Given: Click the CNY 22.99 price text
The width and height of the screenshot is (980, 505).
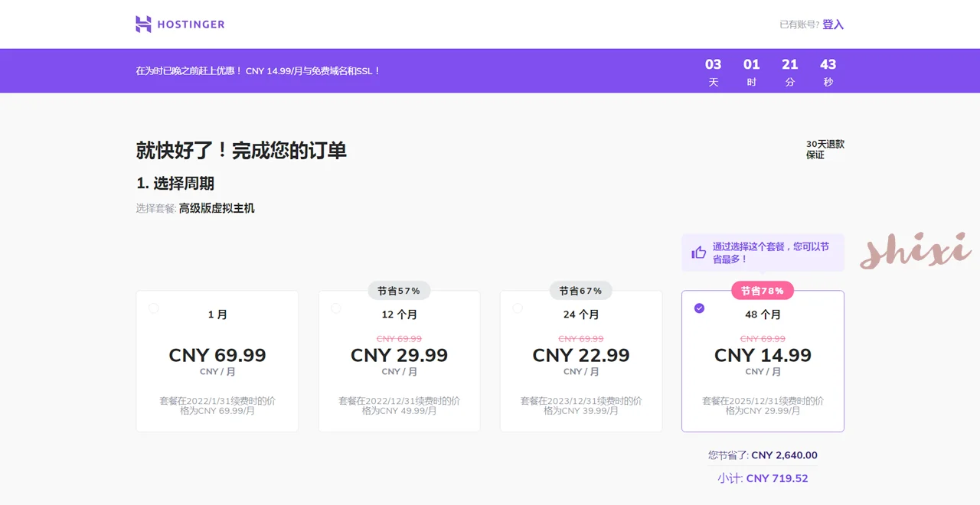Looking at the screenshot, I should tap(581, 355).
